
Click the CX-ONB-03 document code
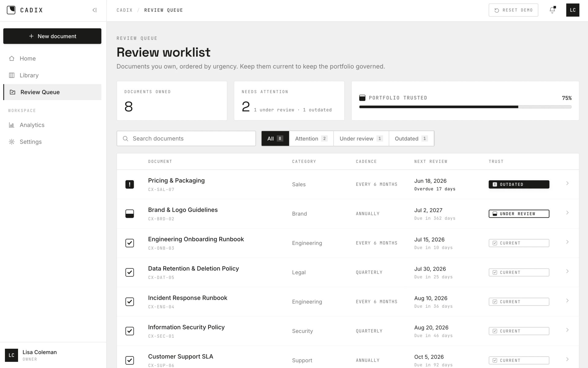[161, 248]
